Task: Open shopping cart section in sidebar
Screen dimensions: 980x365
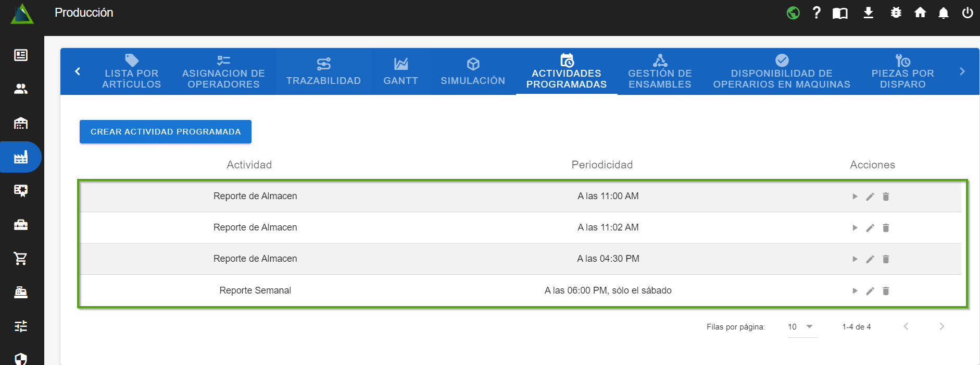Action: coord(21,258)
